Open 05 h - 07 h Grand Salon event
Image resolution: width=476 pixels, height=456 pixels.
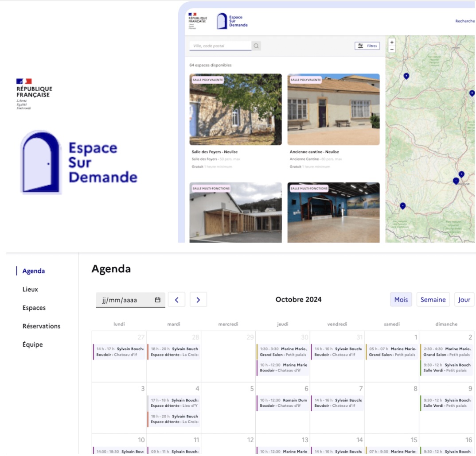point(392,352)
